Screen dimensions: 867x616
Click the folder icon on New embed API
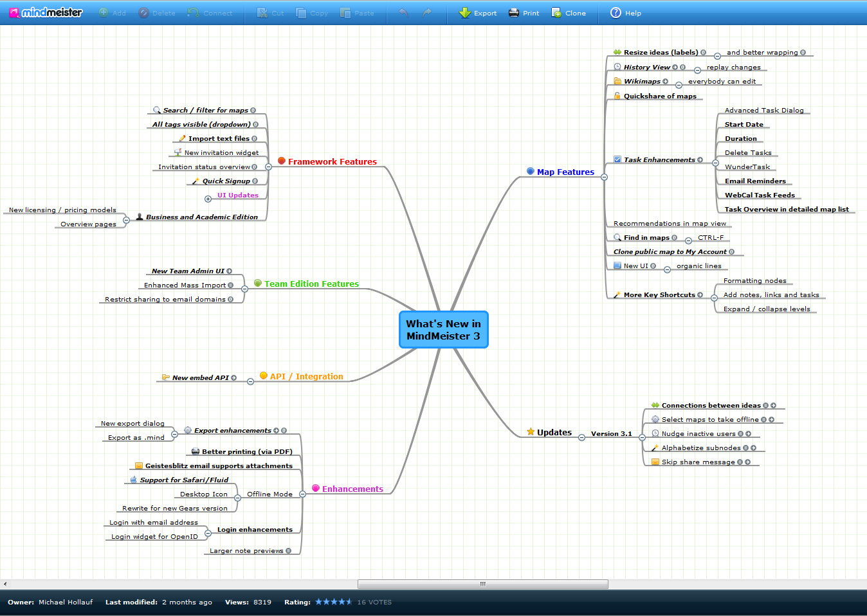166,377
